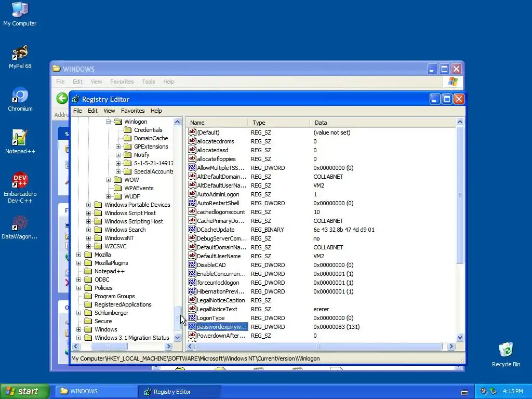Open the Registry Editor Edit menu
Viewport: 532px width, 399px height.
pos(92,111)
